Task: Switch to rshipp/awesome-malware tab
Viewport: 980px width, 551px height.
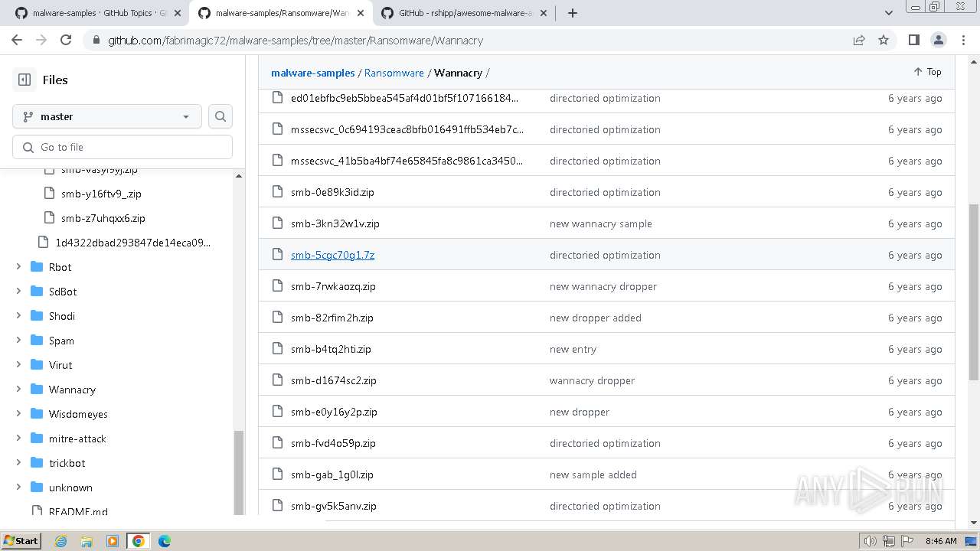Action: coord(463,13)
